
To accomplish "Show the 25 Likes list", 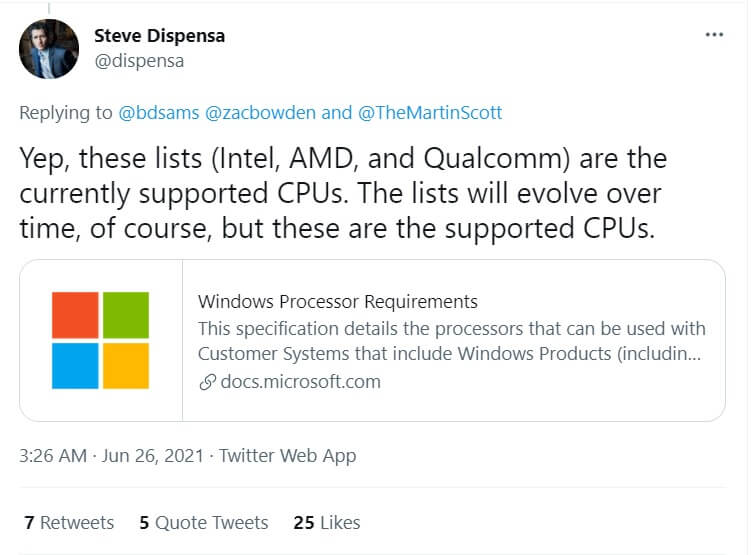I will coord(327,522).
